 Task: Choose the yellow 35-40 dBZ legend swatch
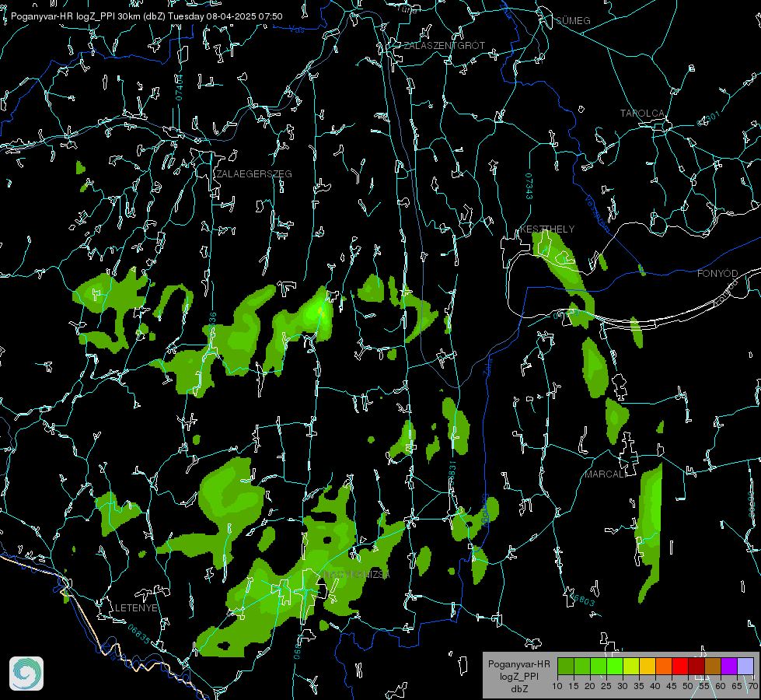pos(648,666)
